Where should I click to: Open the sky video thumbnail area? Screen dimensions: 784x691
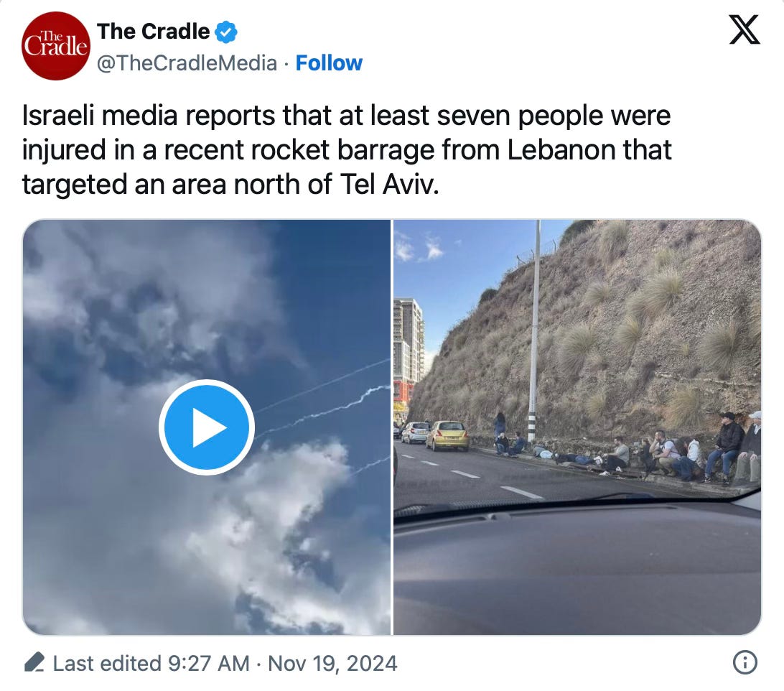(x=207, y=427)
